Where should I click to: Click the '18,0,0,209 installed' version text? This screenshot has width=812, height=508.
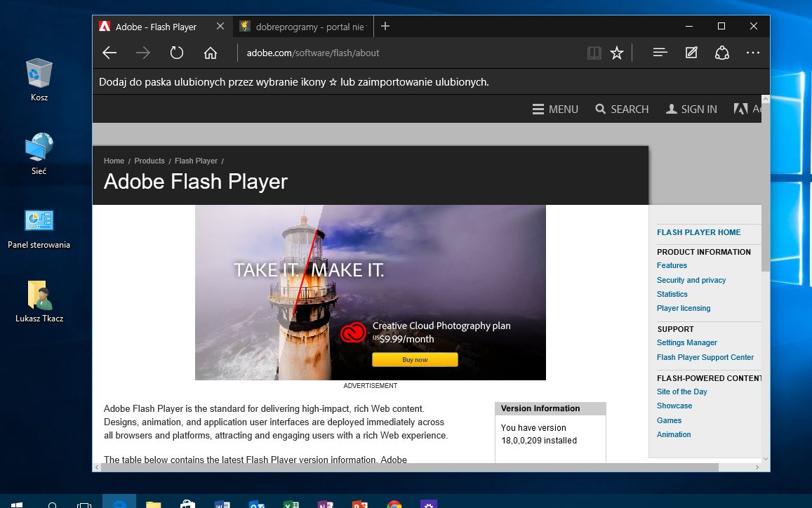[x=538, y=441]
